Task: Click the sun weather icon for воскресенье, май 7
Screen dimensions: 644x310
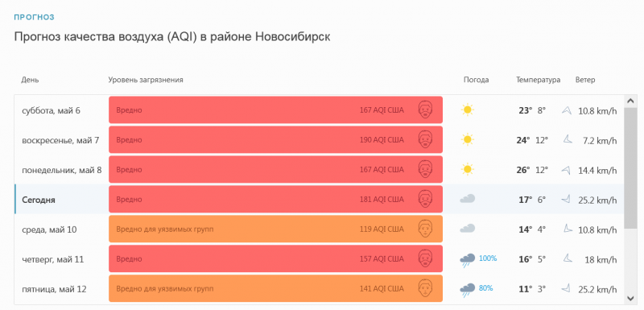Action: [x=467, y=139]
